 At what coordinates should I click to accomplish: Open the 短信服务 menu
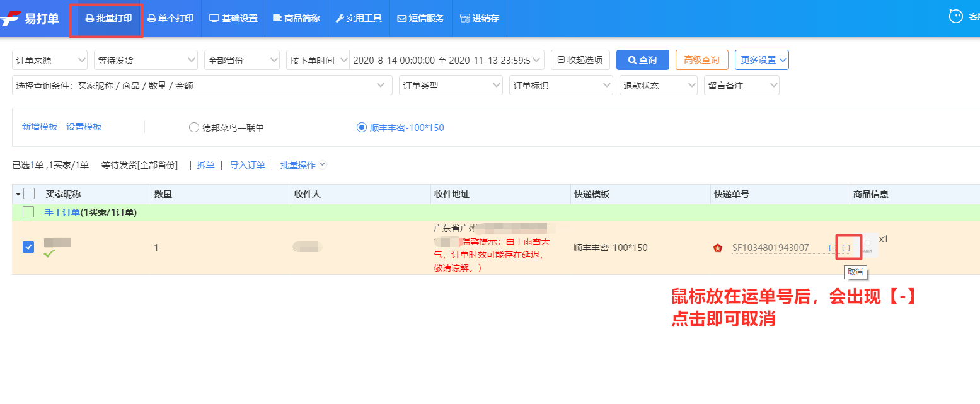click(x=420, y=19)
